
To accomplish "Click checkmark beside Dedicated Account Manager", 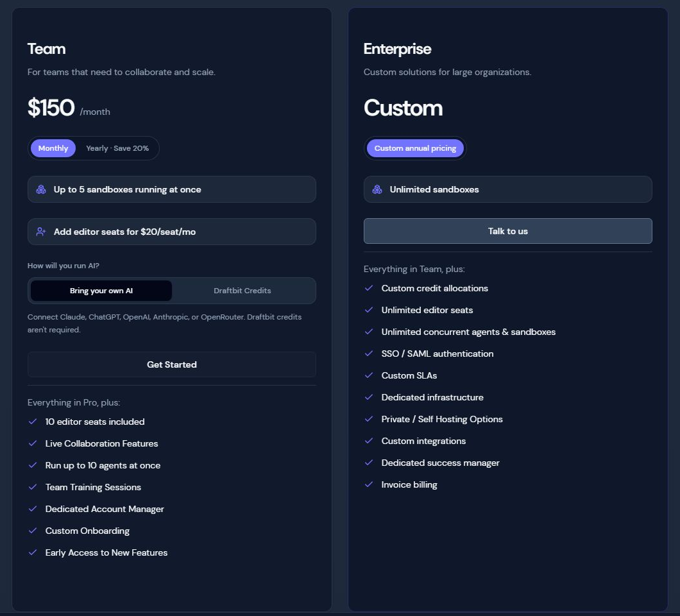I will 33,509.
